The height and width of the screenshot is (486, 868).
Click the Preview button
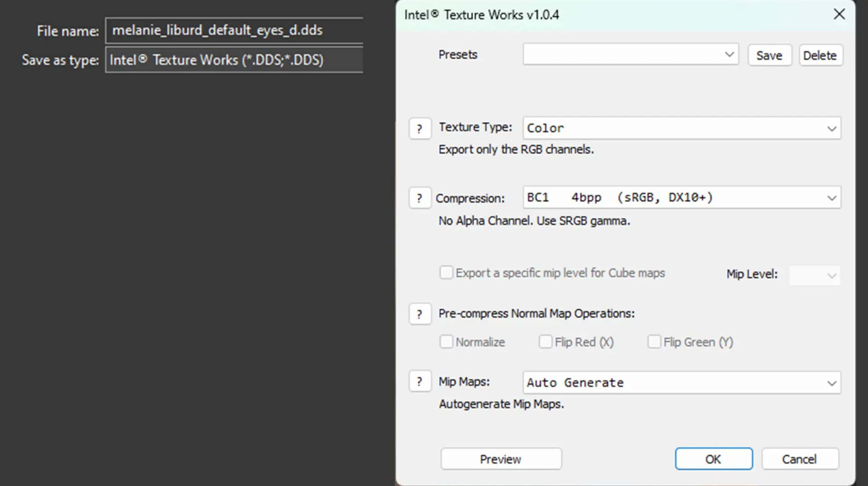(x=501, y=459)
